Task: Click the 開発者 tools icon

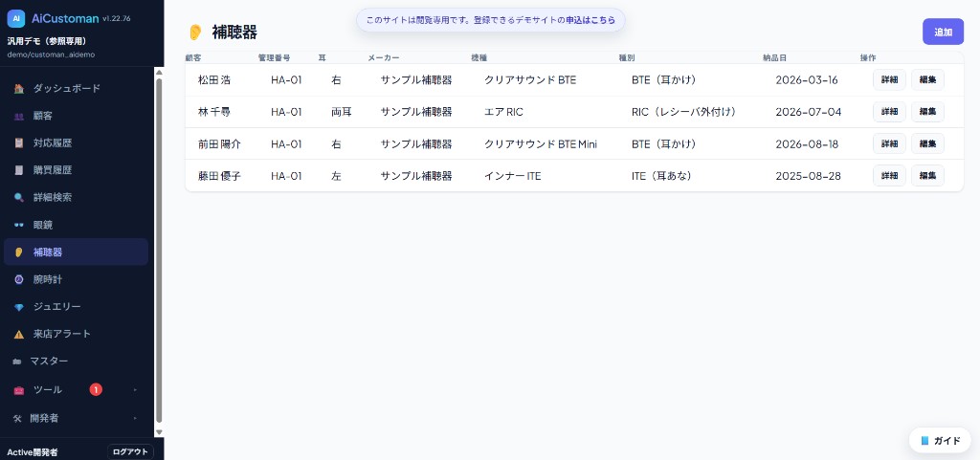Action: click(x=17, y=418)
